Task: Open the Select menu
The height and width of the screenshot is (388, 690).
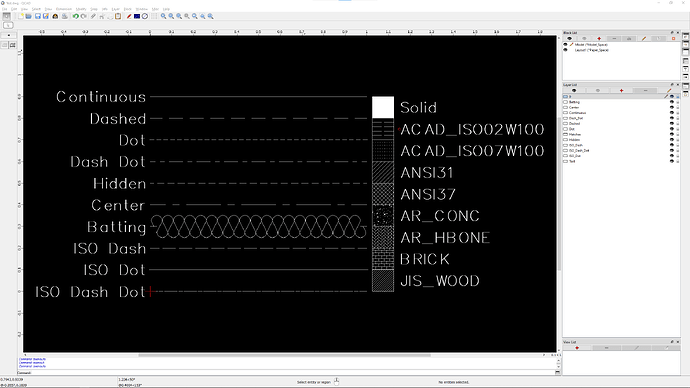Action: 36,9
